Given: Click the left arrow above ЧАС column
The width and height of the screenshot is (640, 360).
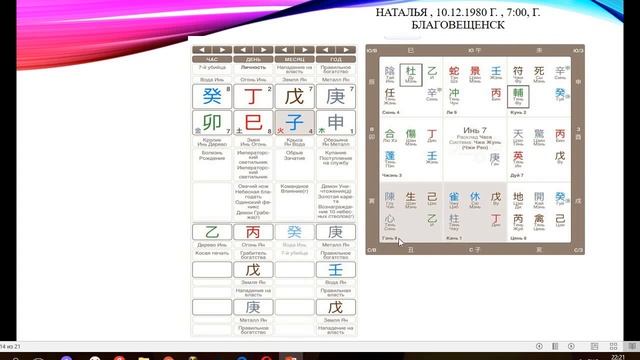Looking at the screenshot, I should [202, 50].
